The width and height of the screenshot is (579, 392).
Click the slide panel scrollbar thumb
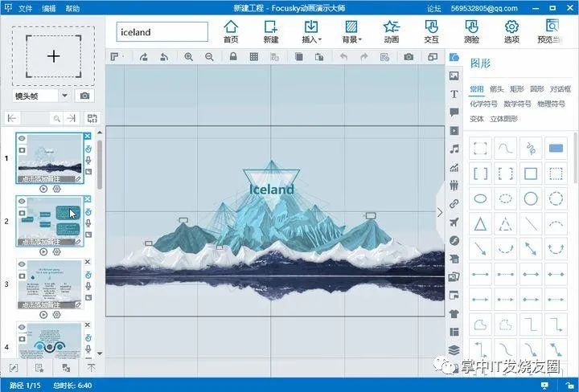[x=100, y=164]
